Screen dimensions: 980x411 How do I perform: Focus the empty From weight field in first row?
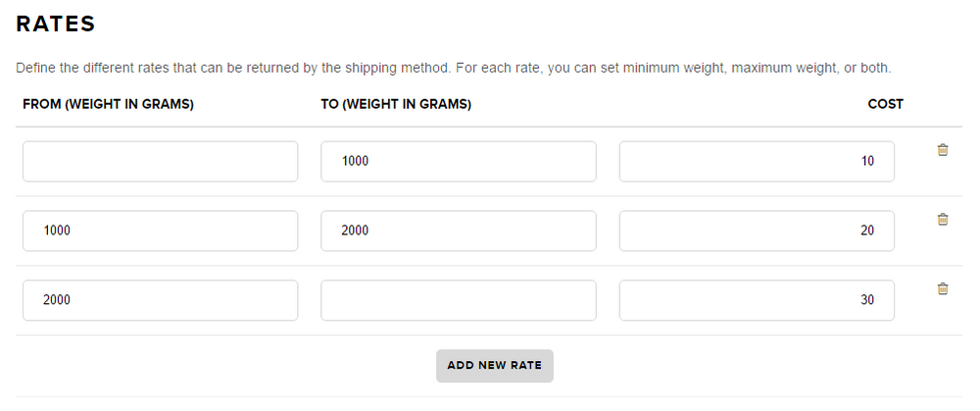160,162
